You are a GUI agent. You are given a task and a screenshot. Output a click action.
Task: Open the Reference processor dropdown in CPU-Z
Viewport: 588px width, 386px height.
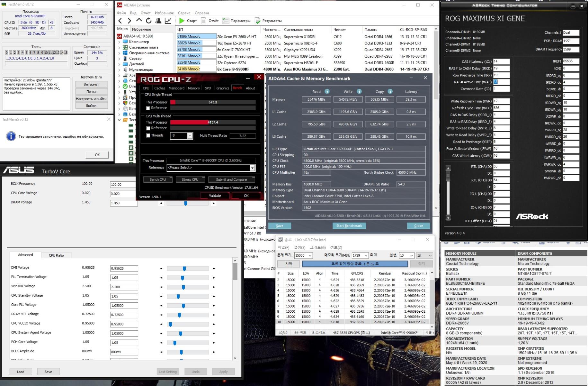coord(252,168)
